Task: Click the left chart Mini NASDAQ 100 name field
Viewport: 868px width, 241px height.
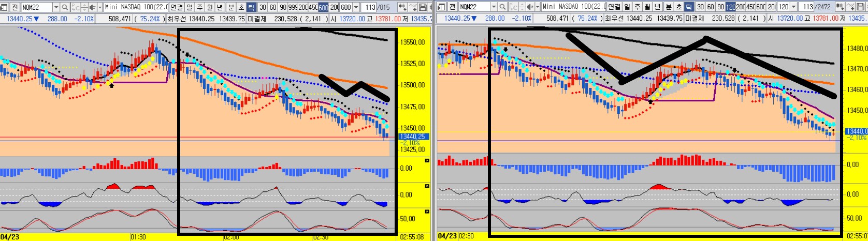Action: pos(136,7)
